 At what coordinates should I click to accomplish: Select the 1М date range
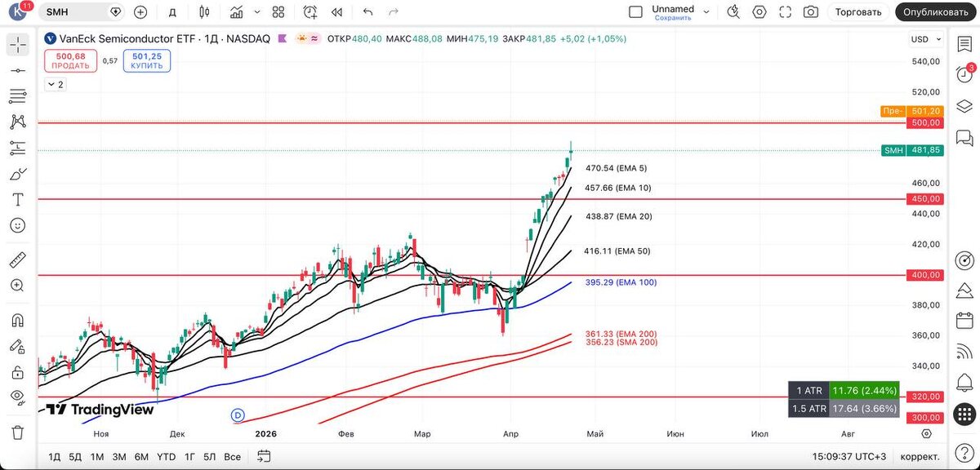pos(97,457)
